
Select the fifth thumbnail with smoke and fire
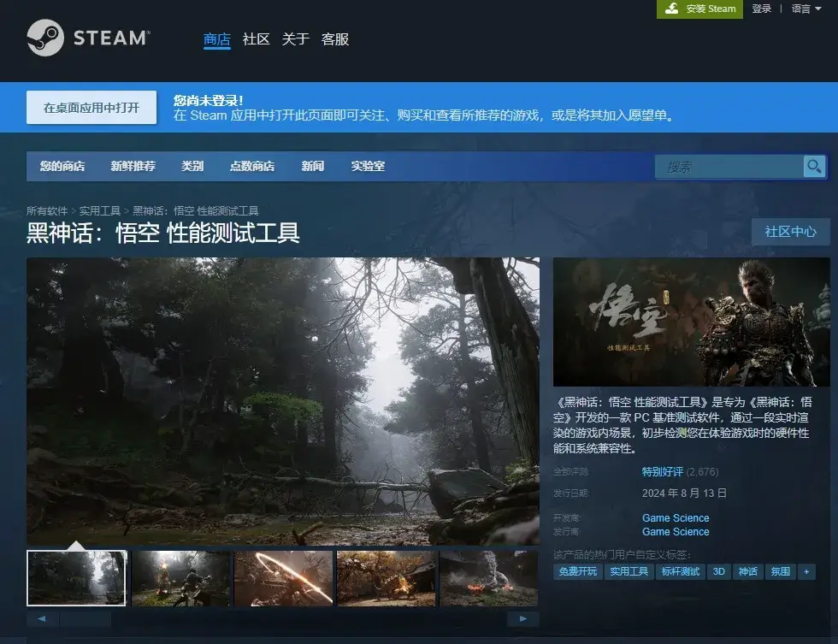point(488,578)
